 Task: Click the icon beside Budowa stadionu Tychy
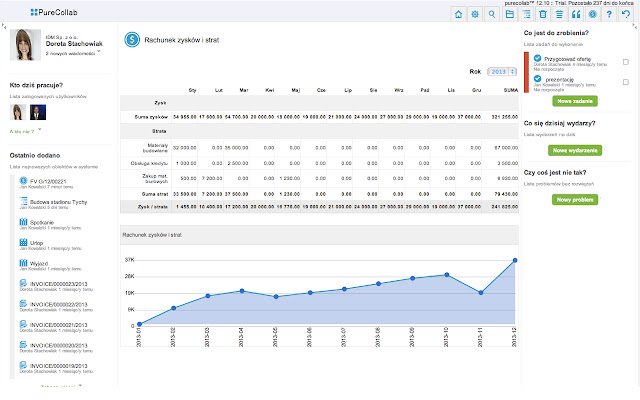click(x=23, y=201)
